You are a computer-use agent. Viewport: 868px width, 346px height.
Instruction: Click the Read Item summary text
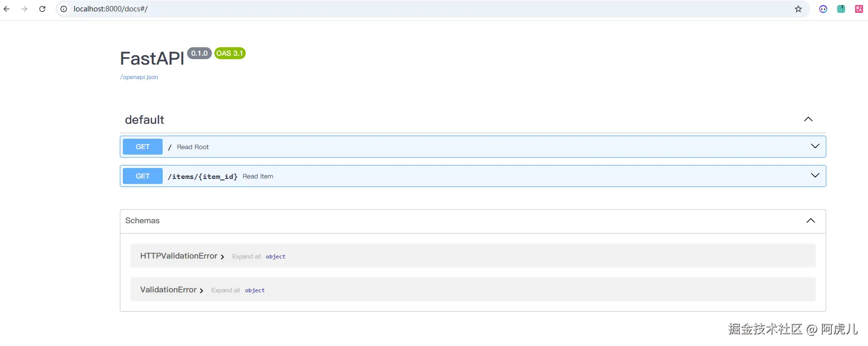click(x=258, y=176)
